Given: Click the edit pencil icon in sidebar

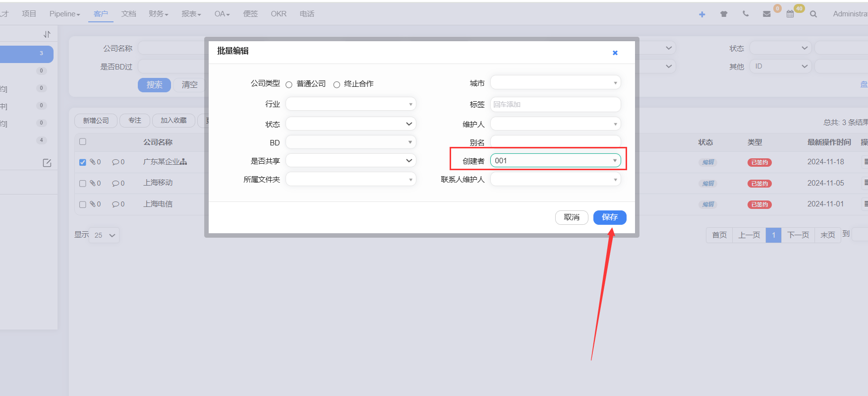Looking at the screenshot, I should click(47, 163).
